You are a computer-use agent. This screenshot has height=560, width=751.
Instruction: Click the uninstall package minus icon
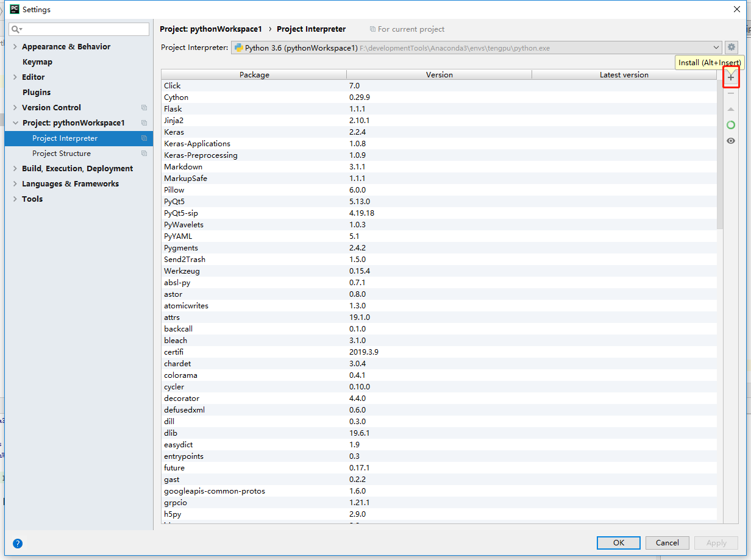731,93
